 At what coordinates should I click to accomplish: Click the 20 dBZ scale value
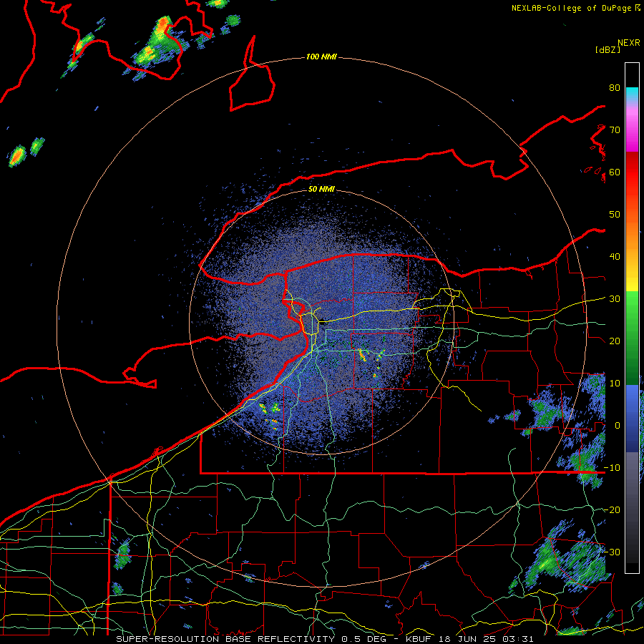(615, 341)
